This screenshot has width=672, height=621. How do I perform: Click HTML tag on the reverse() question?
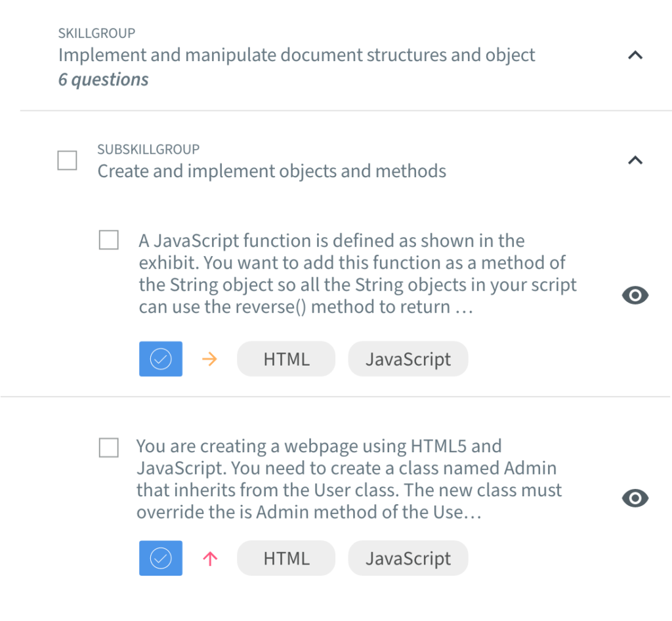[286, 359]
